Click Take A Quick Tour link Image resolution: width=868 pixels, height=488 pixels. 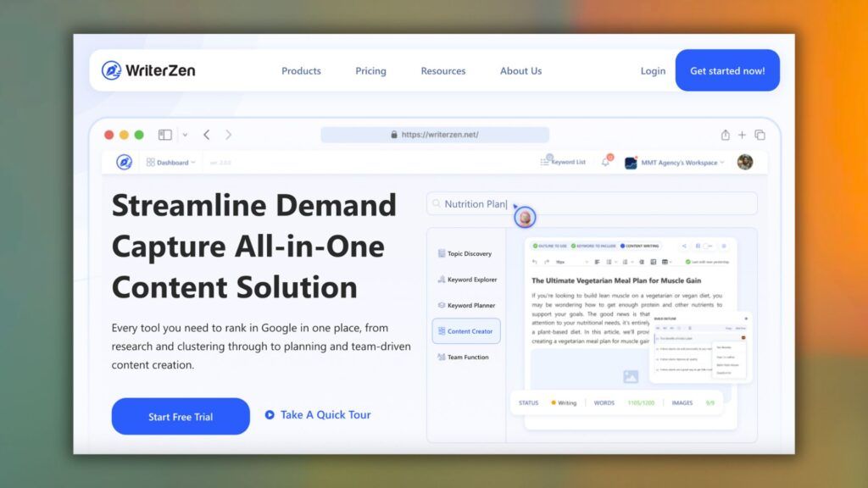[325, 414]
